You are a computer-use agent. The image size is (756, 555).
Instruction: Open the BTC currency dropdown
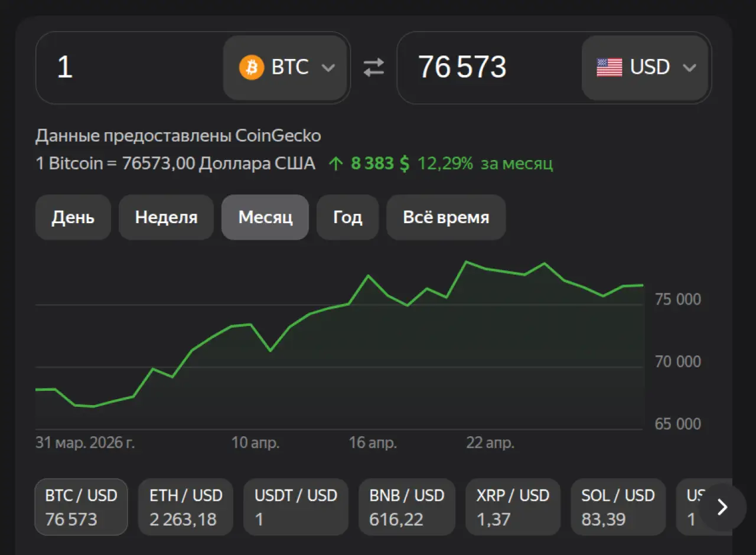coord(285,67)
